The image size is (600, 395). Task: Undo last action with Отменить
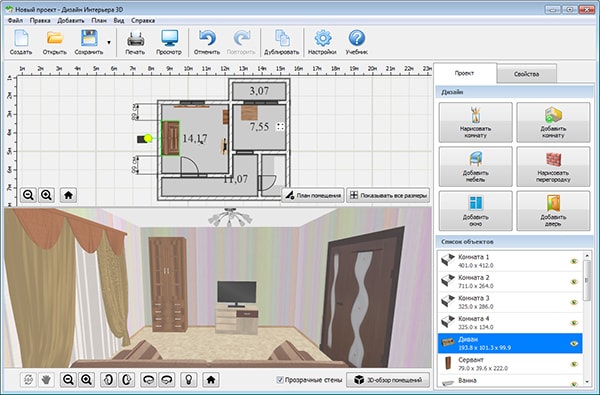207,42
